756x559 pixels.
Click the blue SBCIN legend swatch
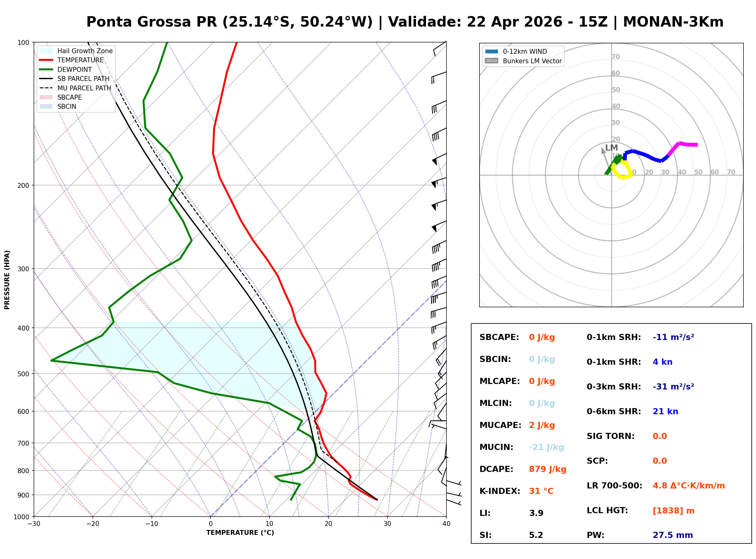coord(46,107)
